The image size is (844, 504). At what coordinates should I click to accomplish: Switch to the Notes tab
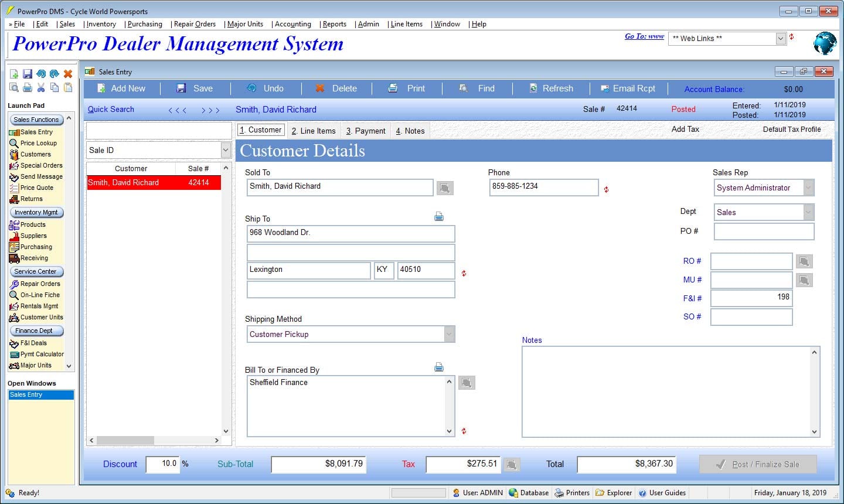(410, 131)
